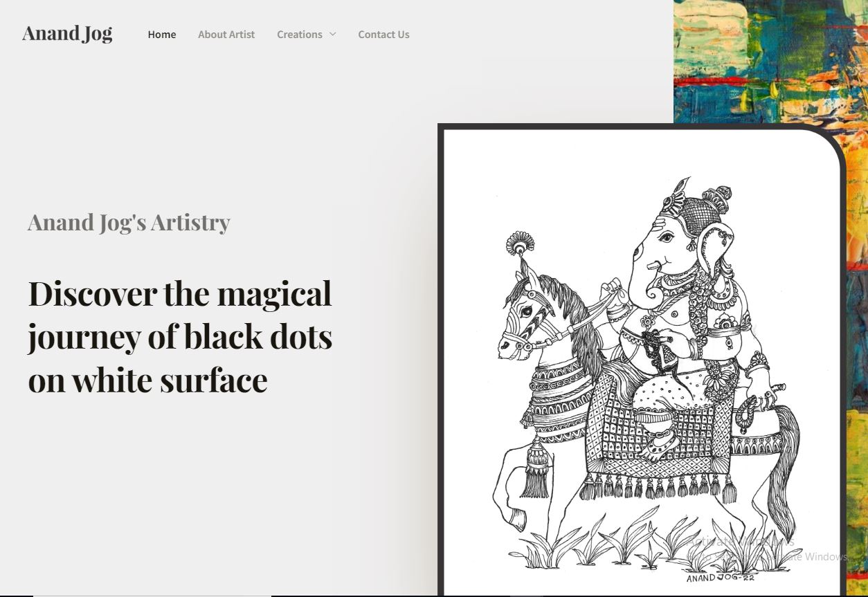868x597 pixels.
Task: Click the large tassel on horse's chest
Action: point(534,470)
